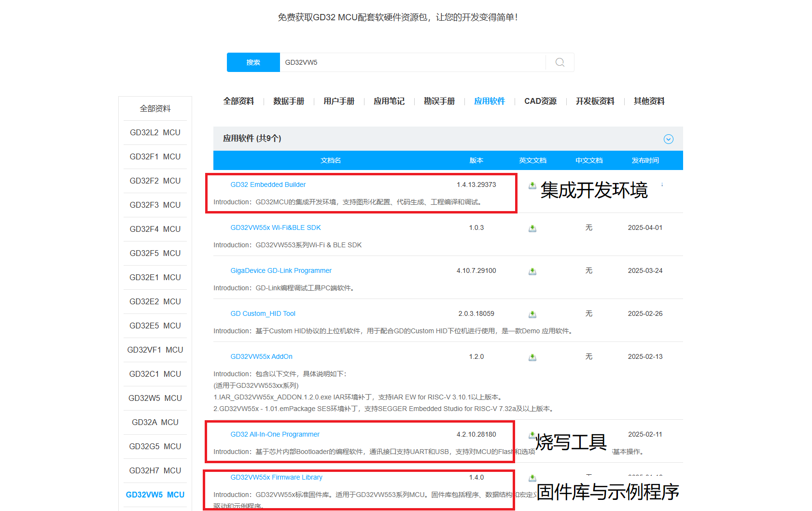Open the 用户手册 tab
This screenshot has height=511, width=812.
click(x=339, y=101)
